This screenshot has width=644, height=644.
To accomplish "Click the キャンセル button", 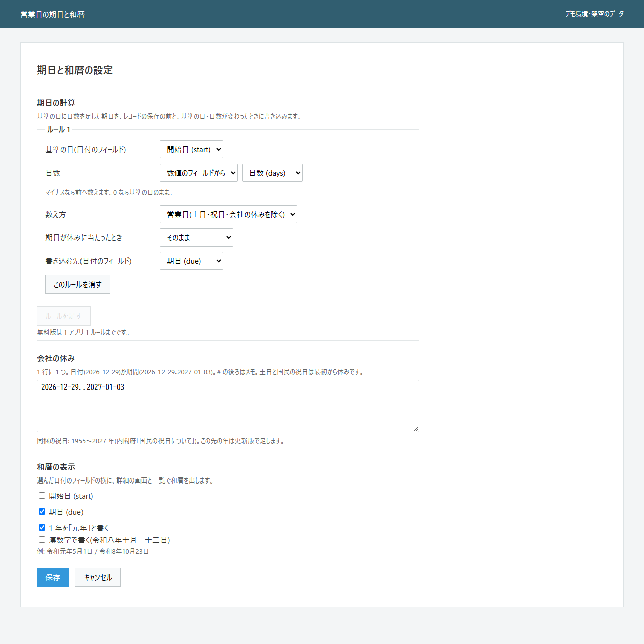I will 98,577.
